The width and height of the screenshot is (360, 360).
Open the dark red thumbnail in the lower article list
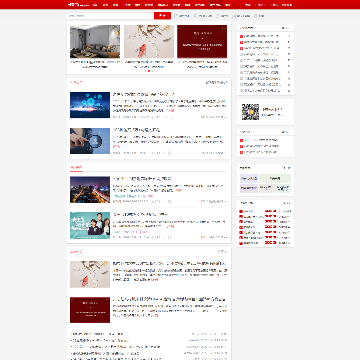(x=90, y=310)
